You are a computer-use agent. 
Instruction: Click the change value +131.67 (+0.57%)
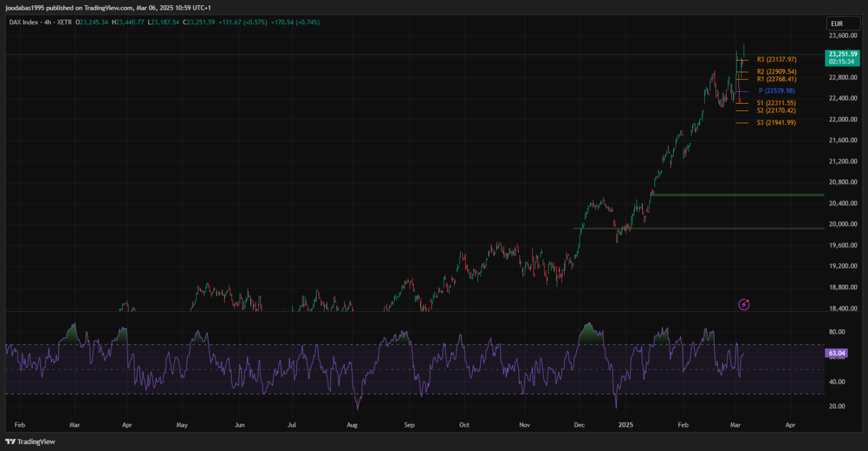tap(243, 22)
